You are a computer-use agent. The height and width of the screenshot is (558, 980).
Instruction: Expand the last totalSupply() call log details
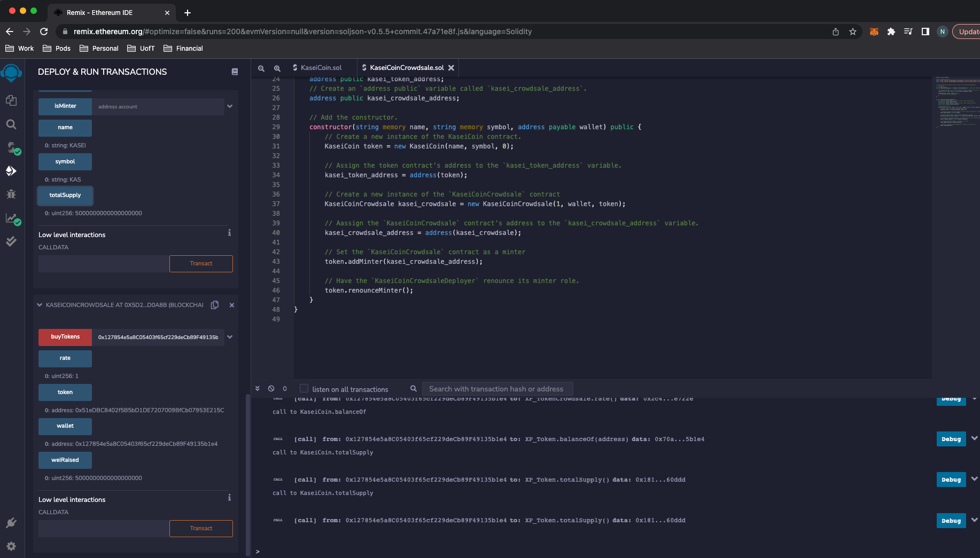(974, 520)
